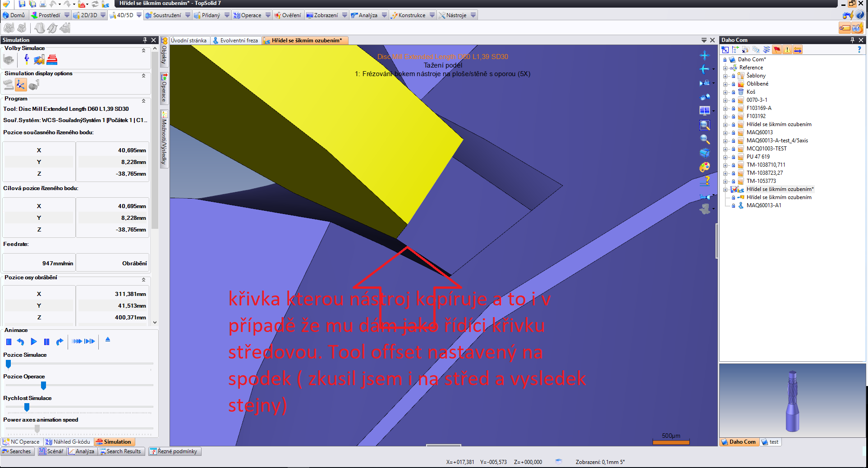Toggle the coordinate axes display option
The image size is (868, 468).
point(21,85)
